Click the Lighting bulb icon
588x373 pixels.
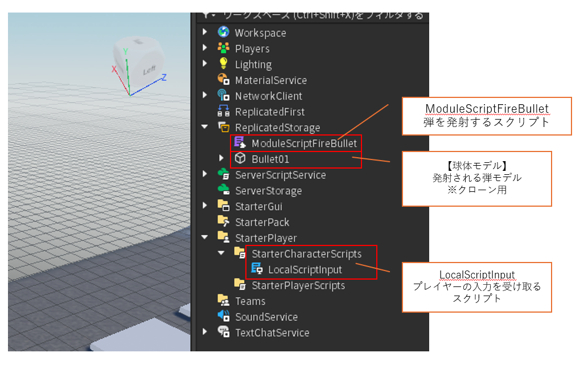[x=223, y=64]
